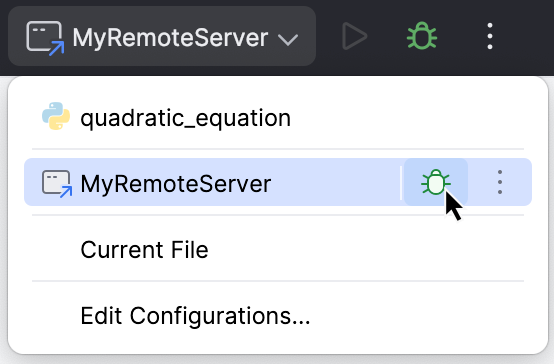Select the quadratic_equation configuration
The height and width of the screenshot is (364, 554).
coord(278,117)
